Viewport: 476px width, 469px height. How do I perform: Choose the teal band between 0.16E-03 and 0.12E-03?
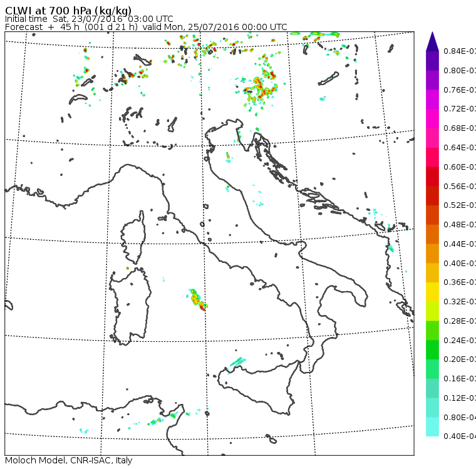pos(432,389)
